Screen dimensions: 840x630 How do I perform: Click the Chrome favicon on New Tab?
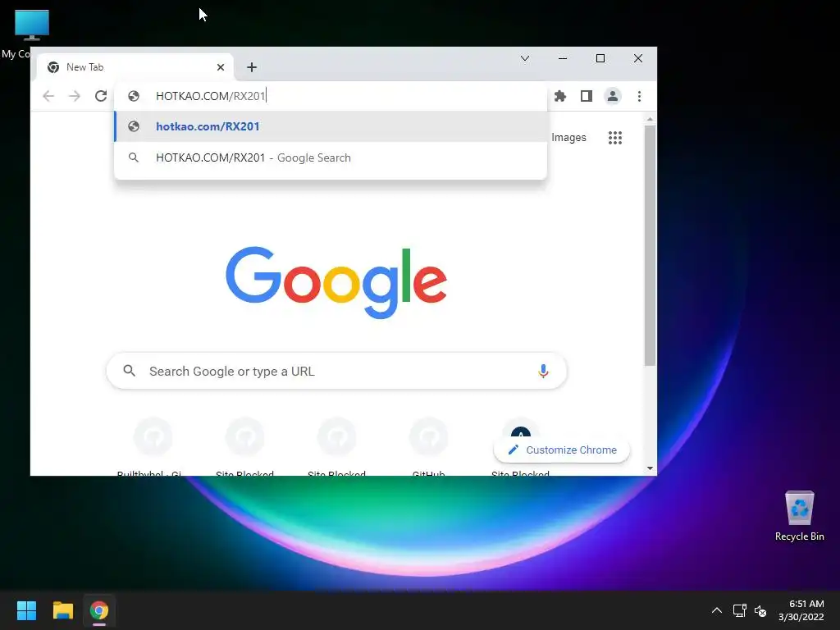(53, 67)
